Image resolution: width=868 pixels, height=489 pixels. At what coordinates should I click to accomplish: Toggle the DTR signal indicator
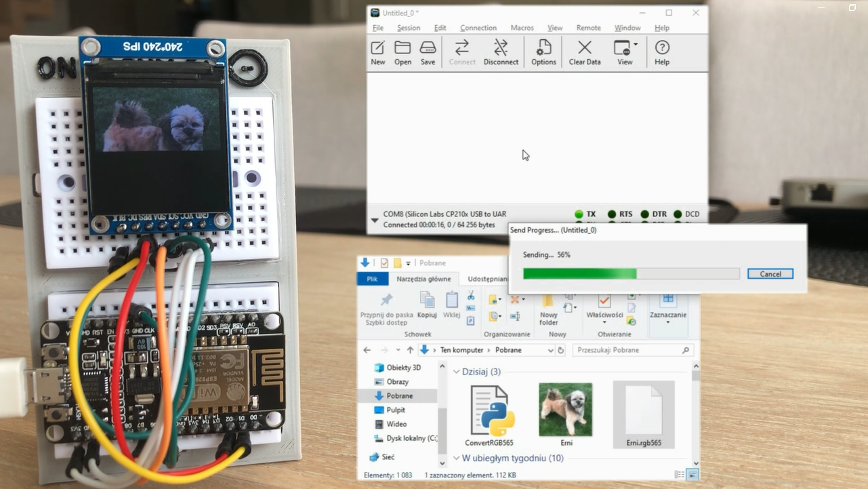pyautogui.click(x=644, y=214)
